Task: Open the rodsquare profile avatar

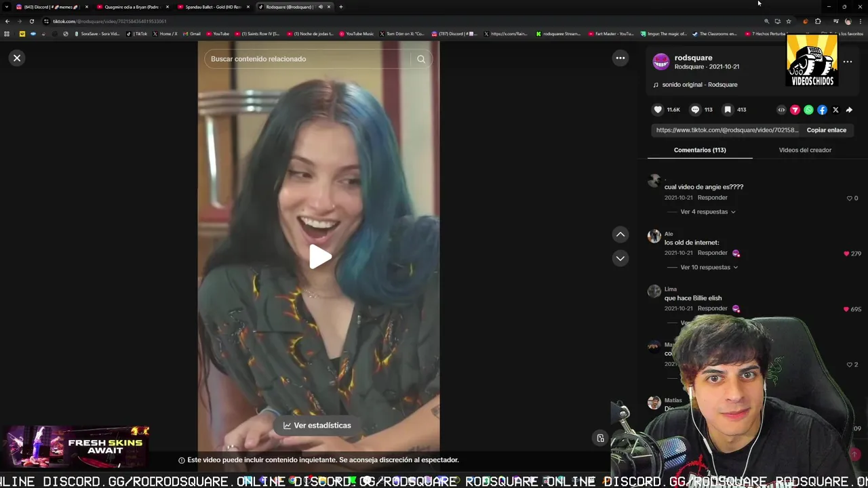Action: pyautogui.click(x=661, y=62)
